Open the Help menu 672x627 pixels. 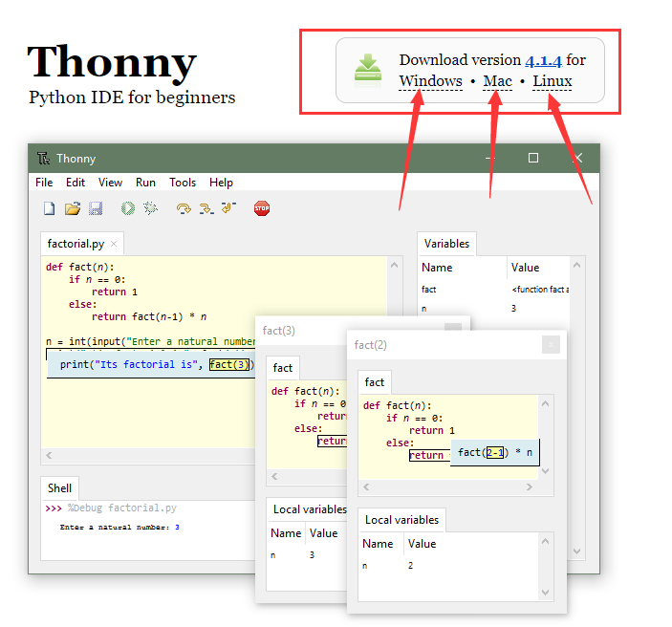pyautogui.click(x=221, y=183)
